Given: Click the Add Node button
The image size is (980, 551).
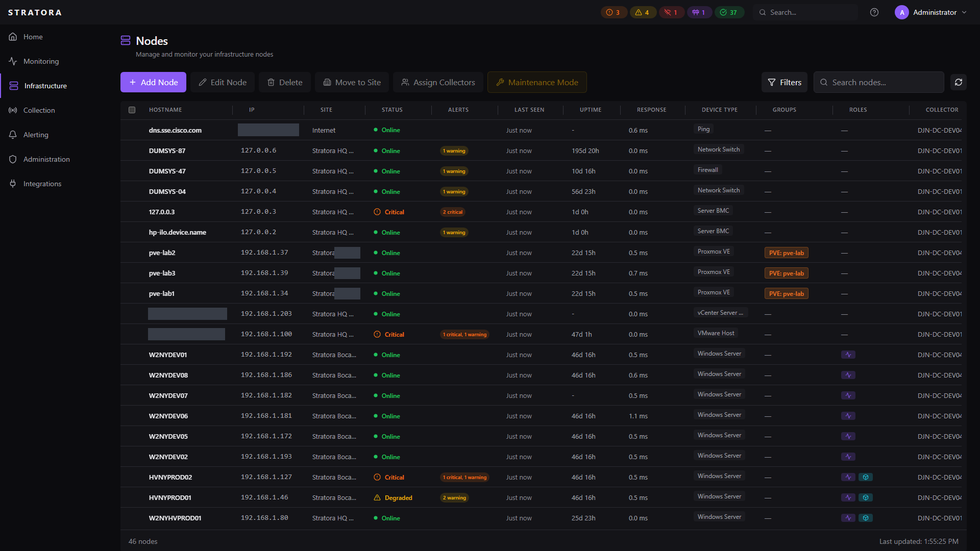Looking at the screenshot, I should point(153,82).
